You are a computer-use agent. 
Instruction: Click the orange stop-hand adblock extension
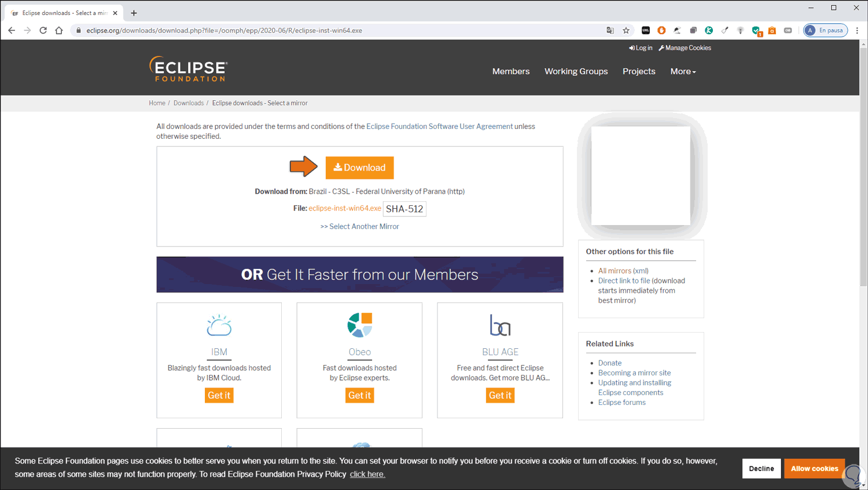click(661, 31)
